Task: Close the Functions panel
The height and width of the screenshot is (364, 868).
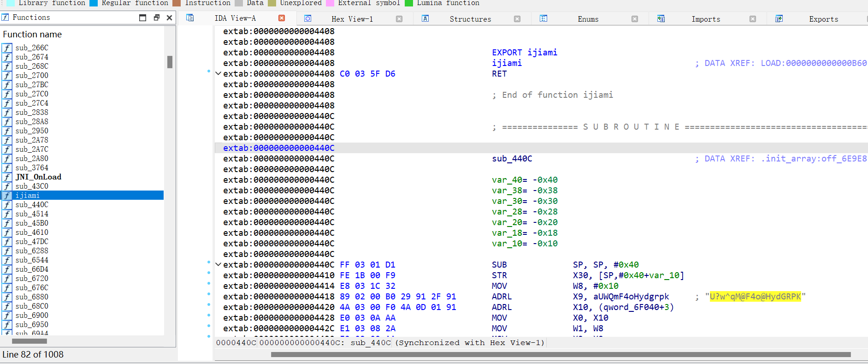Action: (169, 18)
